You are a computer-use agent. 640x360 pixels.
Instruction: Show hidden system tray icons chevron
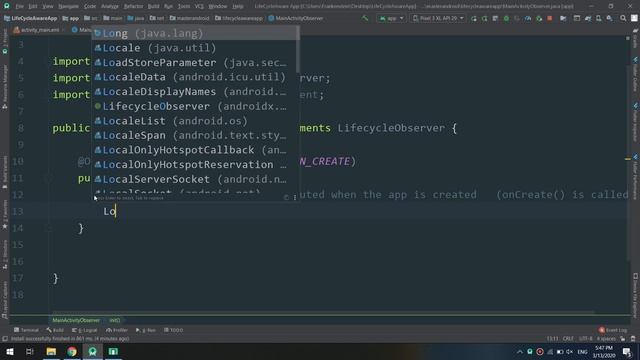click(520, 351)
